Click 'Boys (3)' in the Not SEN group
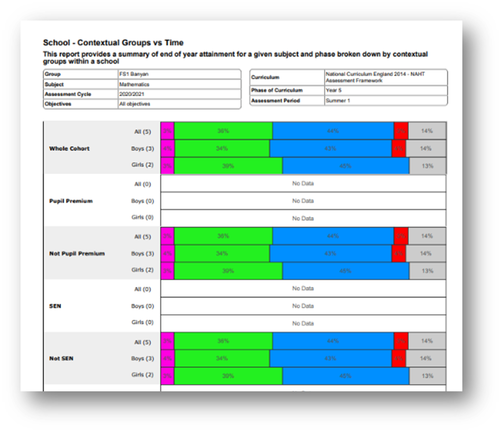 (143, 358)
